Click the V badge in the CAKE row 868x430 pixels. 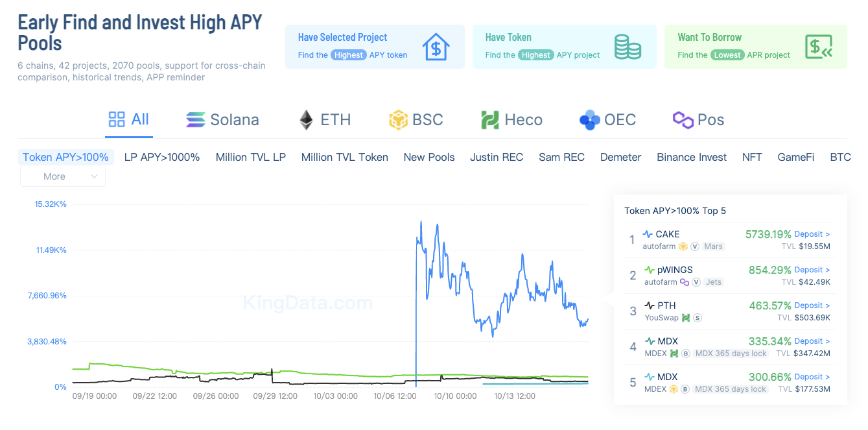pyautogui.click(x=695, y=246)
